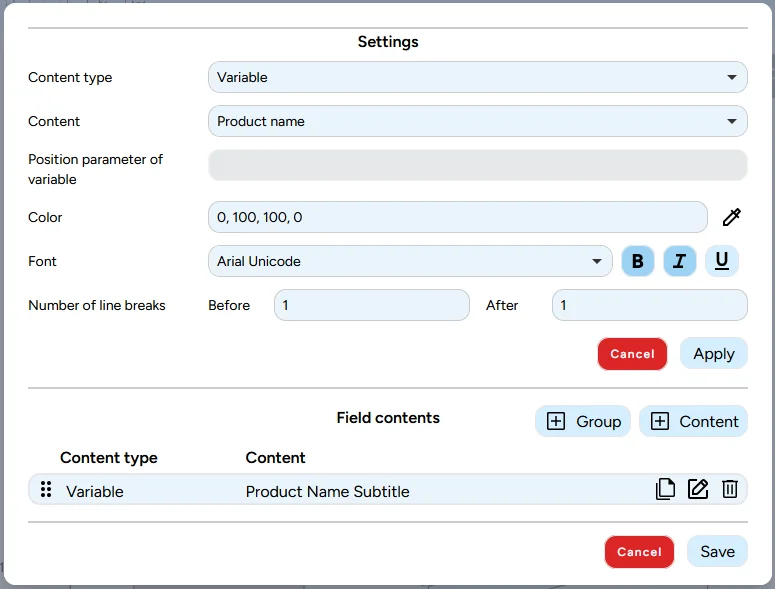Click the Color value field
This screenshot has width=775, height=589.
click(458, 217)
